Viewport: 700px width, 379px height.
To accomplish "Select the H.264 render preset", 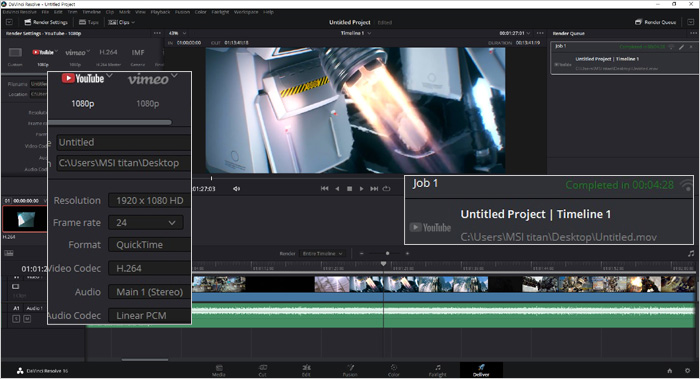I will [108, 52].
